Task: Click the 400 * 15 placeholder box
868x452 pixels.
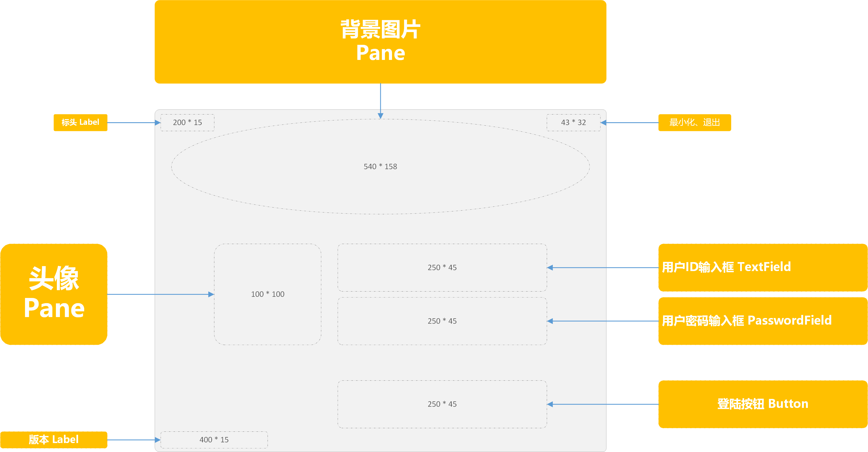Action: 214,439
